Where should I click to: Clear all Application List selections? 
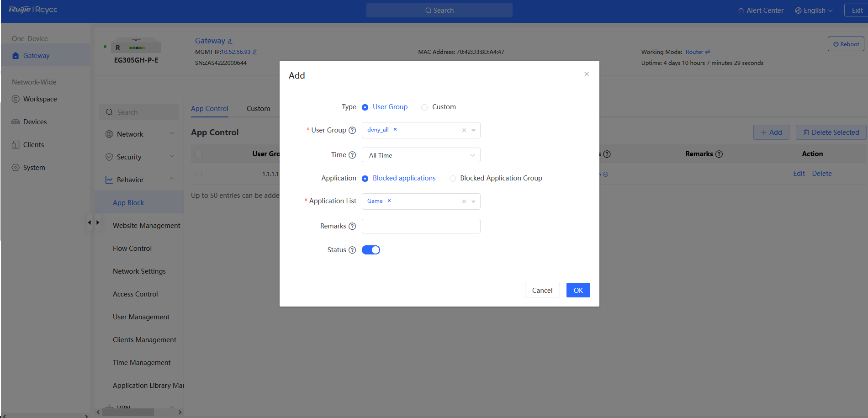(464, 201)
